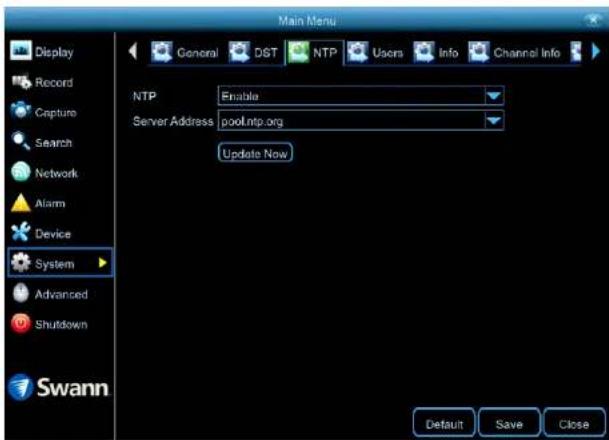Click the Users tab gear icon
Screen dimensions: 609x440
pos(357,52)
